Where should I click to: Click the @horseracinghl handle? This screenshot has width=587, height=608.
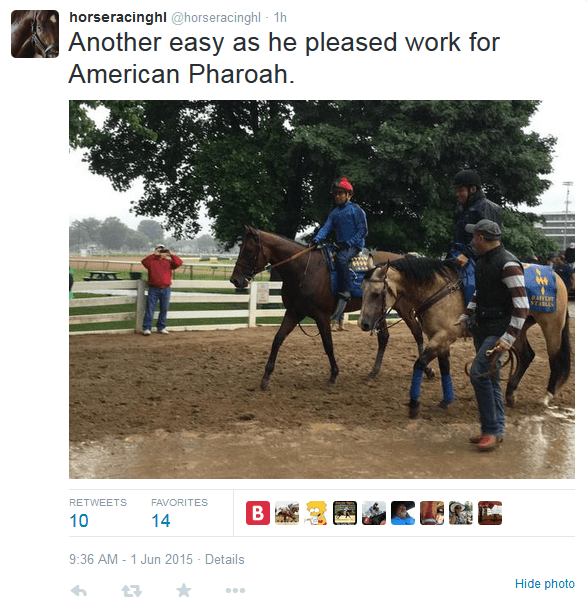[x=216, y=17]
